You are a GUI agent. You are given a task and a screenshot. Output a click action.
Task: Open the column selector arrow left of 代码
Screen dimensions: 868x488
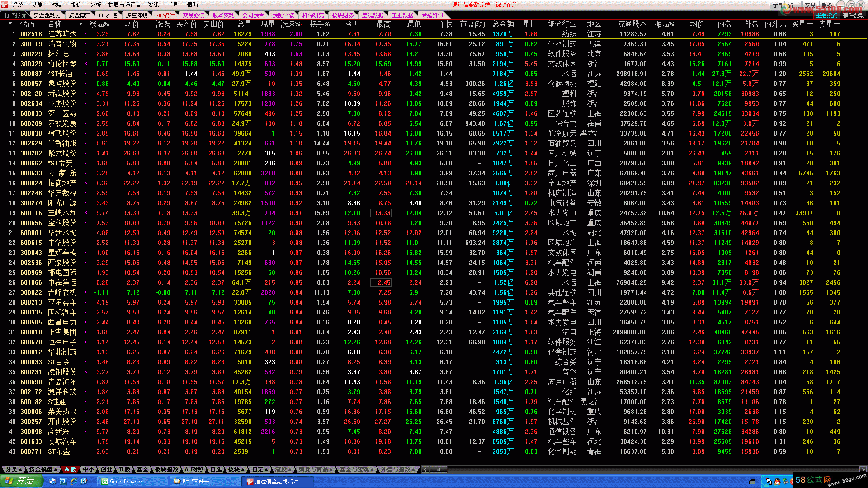10,23
